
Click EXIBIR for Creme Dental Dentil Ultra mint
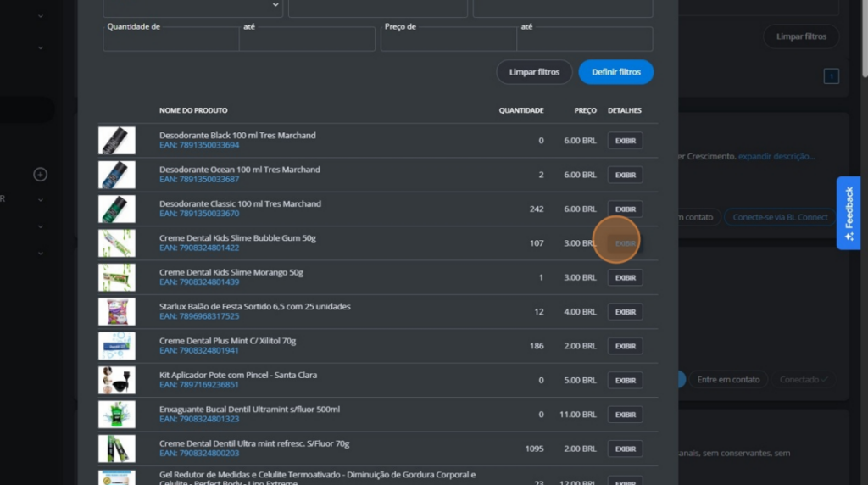(625, 449)
